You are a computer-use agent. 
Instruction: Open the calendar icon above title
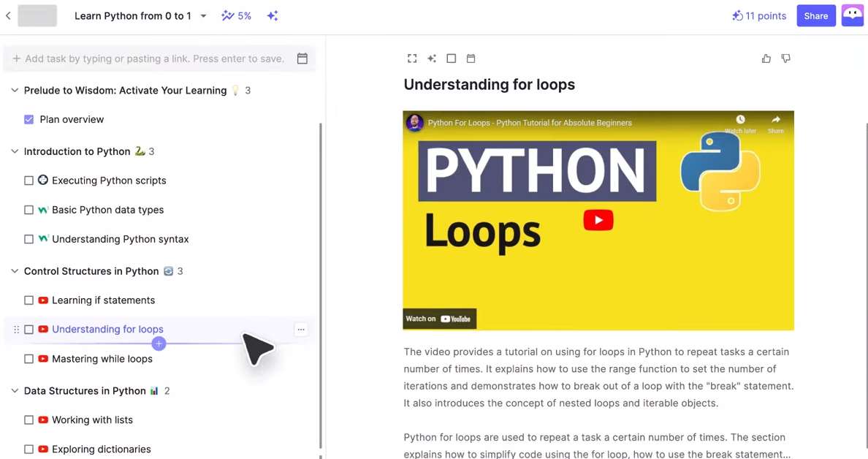pos(471,58)
